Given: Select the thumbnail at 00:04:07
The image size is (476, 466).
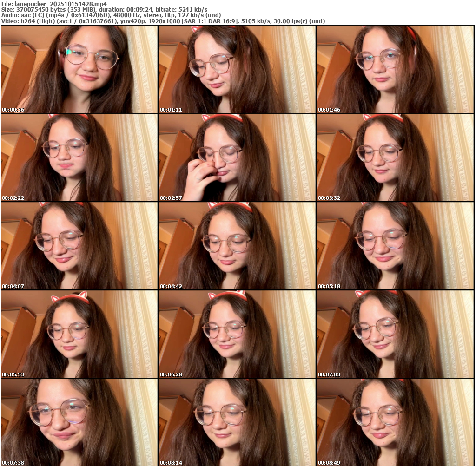Looking at the screenshot, I should click(79, 246).
